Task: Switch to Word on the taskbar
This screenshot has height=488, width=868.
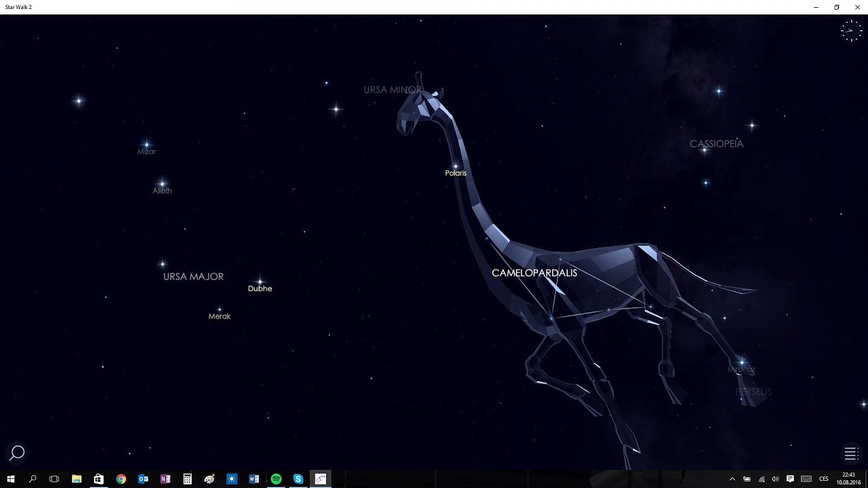Action: 254,479
